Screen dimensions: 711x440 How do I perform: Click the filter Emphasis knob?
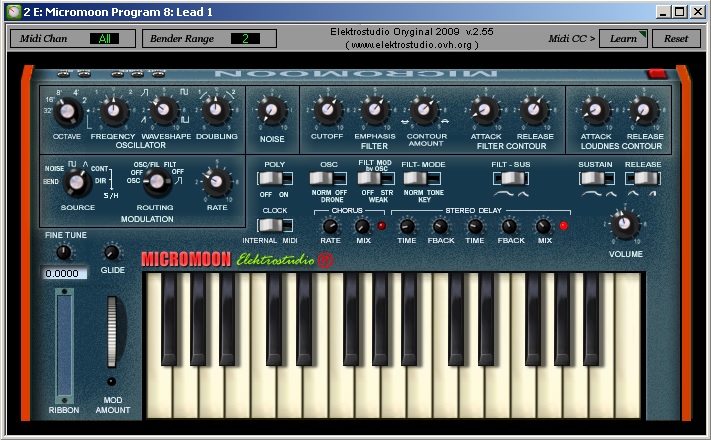(375, 110)
